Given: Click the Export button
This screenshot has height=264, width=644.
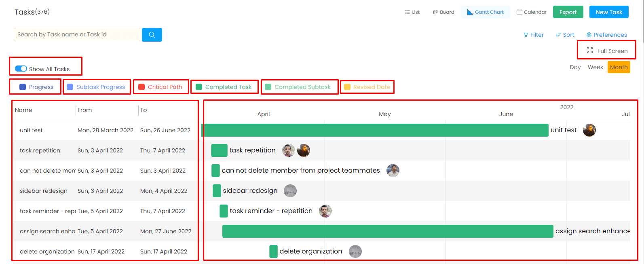Looking at the screenshot, I should (x=568, y=12).
